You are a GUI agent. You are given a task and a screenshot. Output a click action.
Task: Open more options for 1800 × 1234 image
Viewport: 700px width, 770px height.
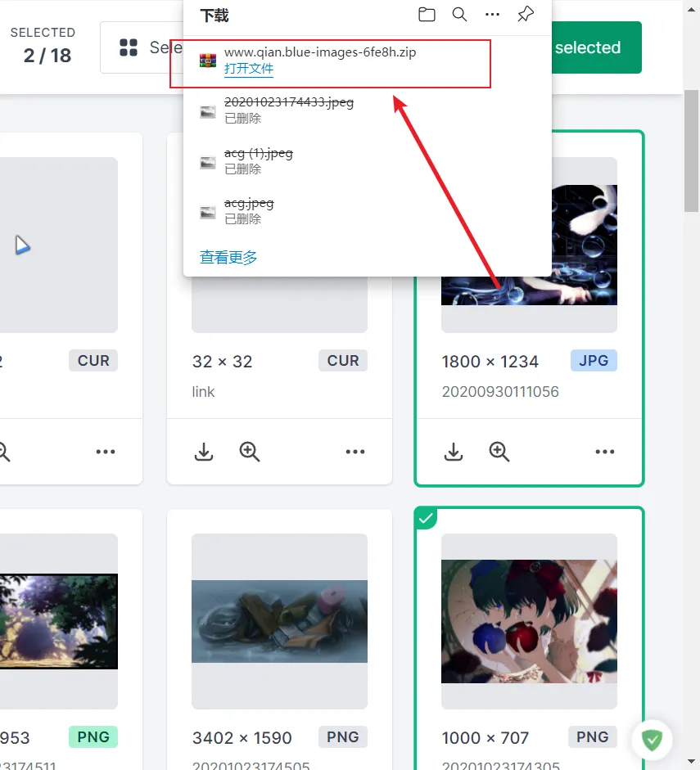605,452
